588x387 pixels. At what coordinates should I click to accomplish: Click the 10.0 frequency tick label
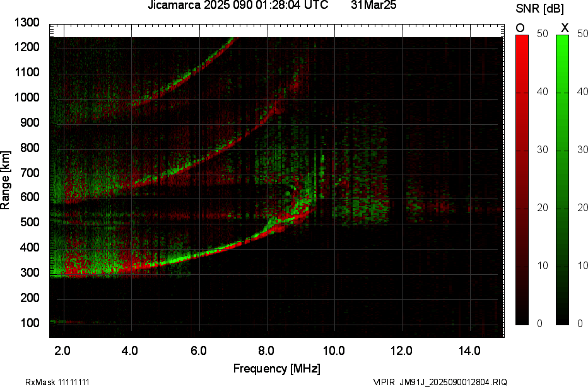334,350
